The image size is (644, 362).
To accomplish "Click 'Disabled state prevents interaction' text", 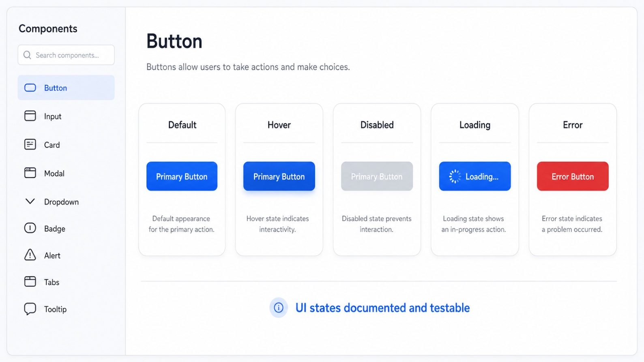I will pyautogui.click(x=377, y=224).
